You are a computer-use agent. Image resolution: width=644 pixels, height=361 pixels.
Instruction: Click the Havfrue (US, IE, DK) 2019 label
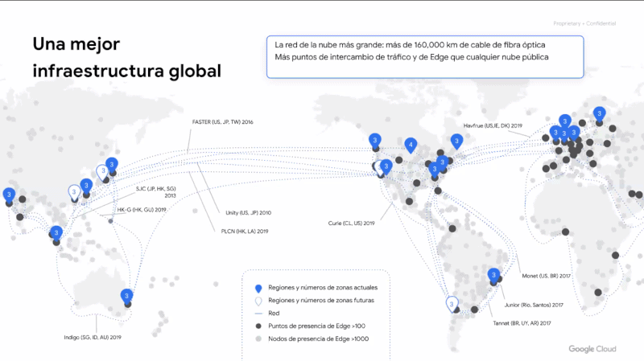(493, 125)
